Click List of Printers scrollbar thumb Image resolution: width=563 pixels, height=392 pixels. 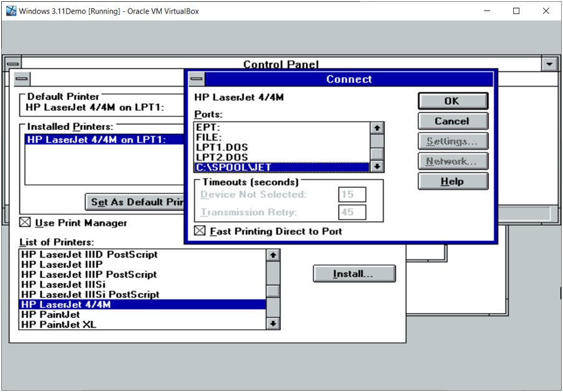(273, 291)
